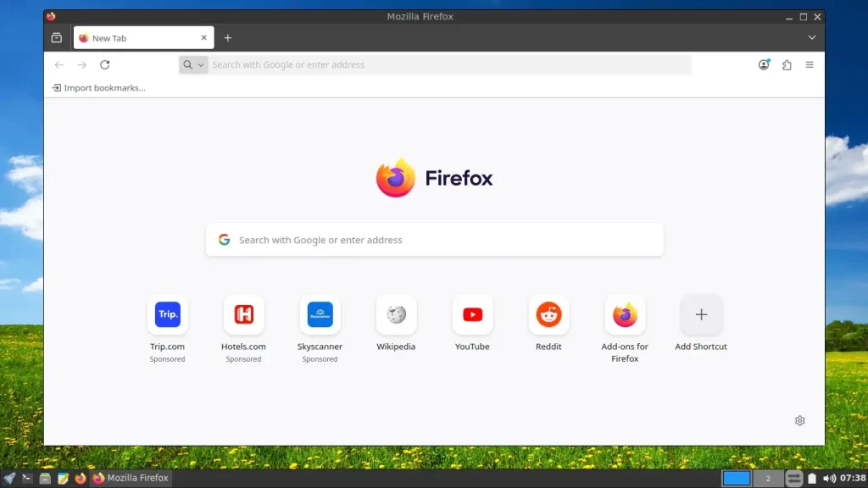Select the New Tab tab
Viewport: 868px width, 488px height.
pyautogui.click(x=143, y=37)
